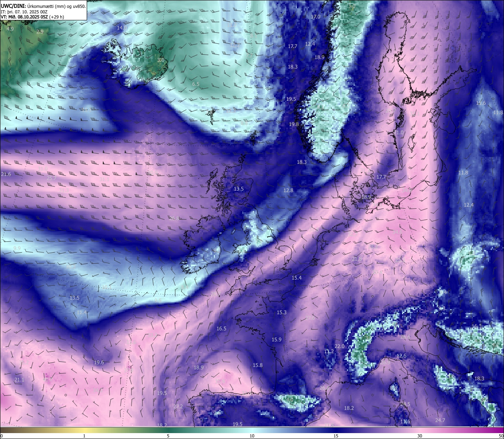Click the colour scale label '30'

[x=420, y=436]
